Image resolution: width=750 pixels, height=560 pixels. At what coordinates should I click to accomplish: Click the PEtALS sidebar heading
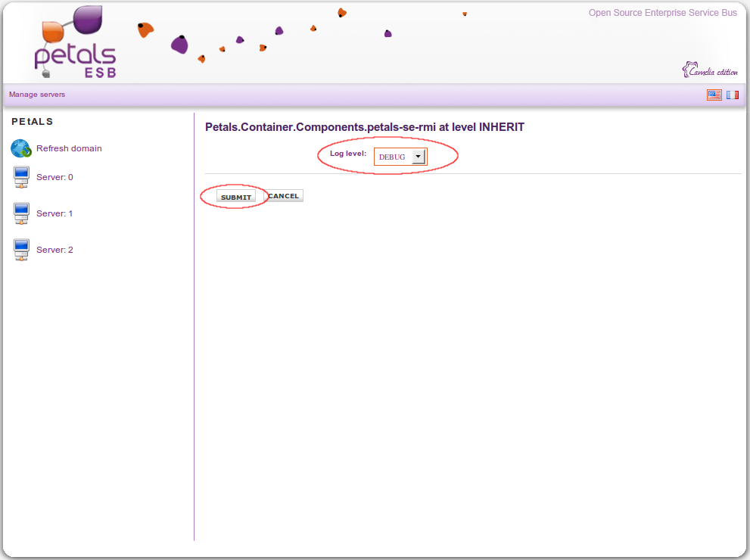33,121
